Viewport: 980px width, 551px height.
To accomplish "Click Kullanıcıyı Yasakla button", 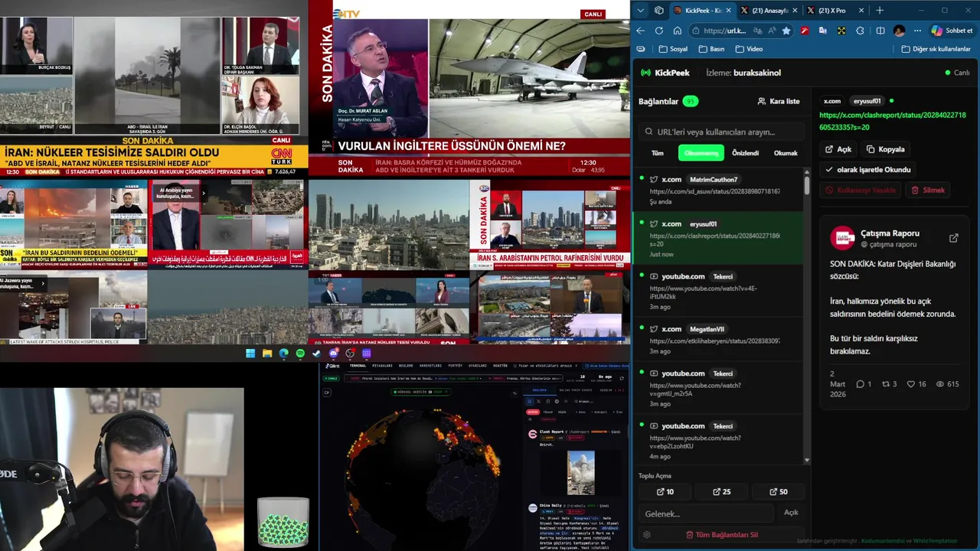I will (861, 190).
